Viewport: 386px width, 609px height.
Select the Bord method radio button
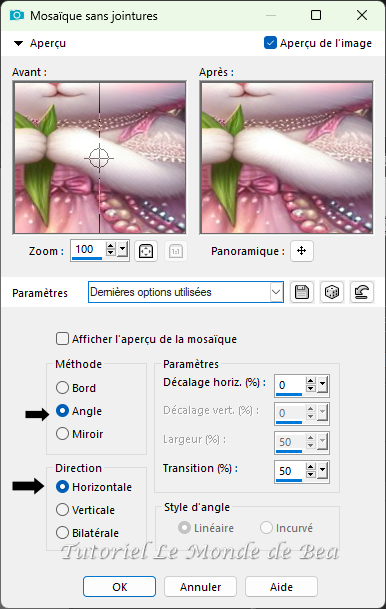(x=63, y=388)
